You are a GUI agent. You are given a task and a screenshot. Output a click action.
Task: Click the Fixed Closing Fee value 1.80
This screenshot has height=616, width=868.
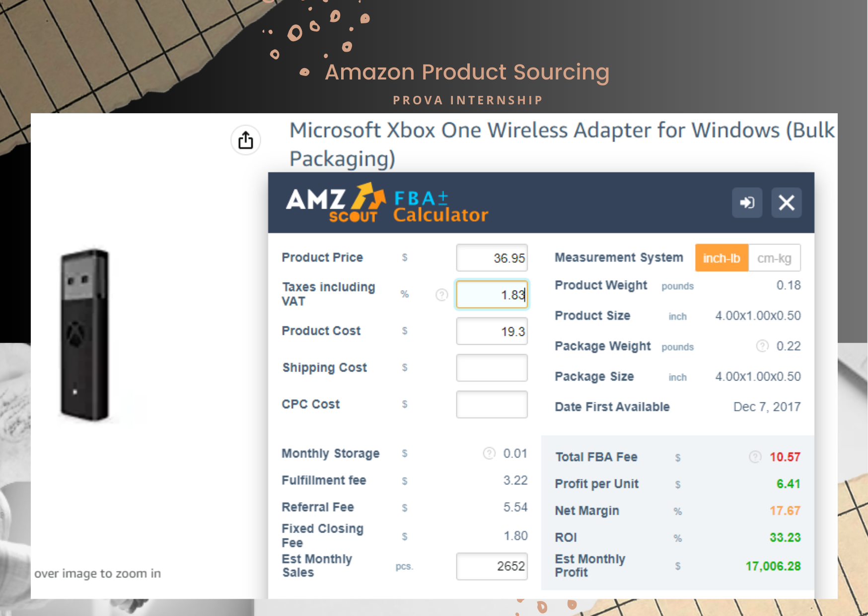click(516, 536)
